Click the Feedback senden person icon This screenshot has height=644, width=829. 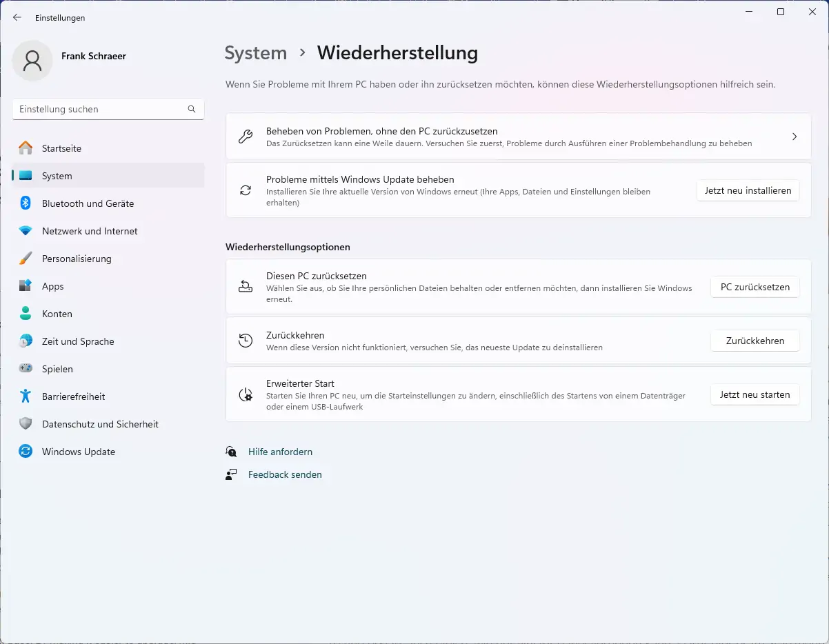click(x=231, y=474)
